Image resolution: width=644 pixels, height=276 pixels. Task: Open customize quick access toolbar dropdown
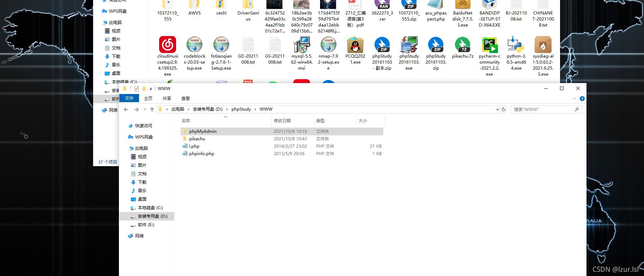tap(151, 89)
